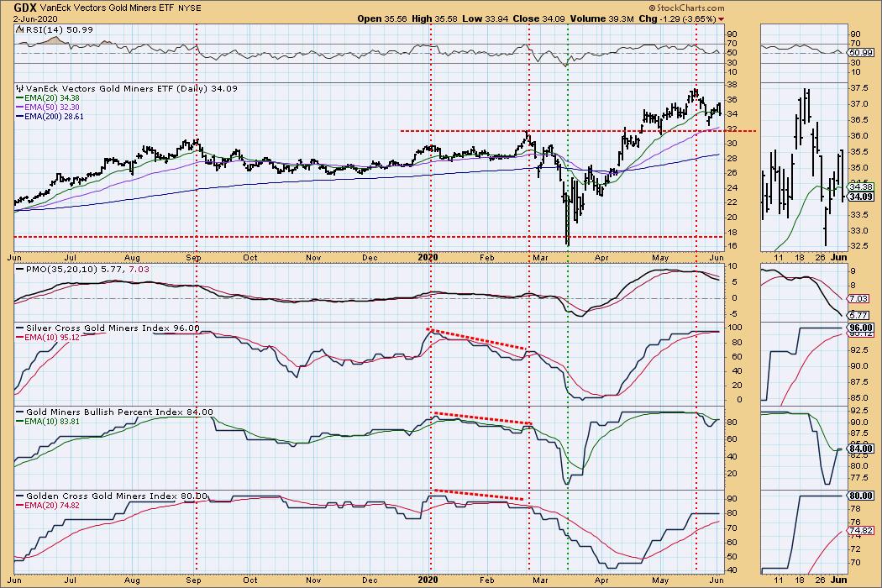882x588 pixels.
Task: Click the 96.00 Silver Cross value tag
Action: tap(861, 328)
